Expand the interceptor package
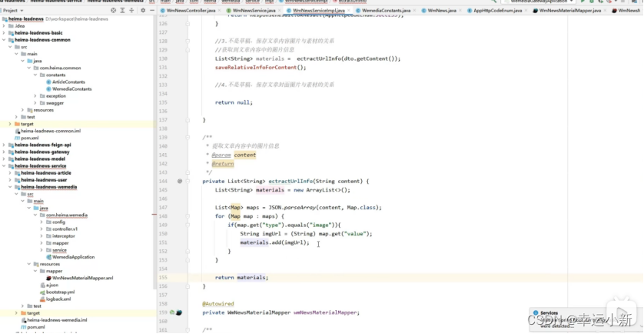 pos(41,236)
